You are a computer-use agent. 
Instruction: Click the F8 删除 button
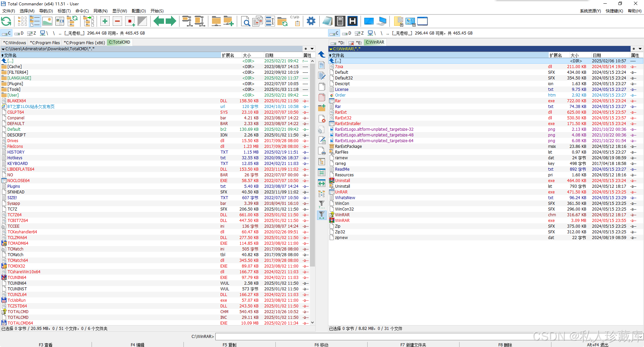coord(505,345)
